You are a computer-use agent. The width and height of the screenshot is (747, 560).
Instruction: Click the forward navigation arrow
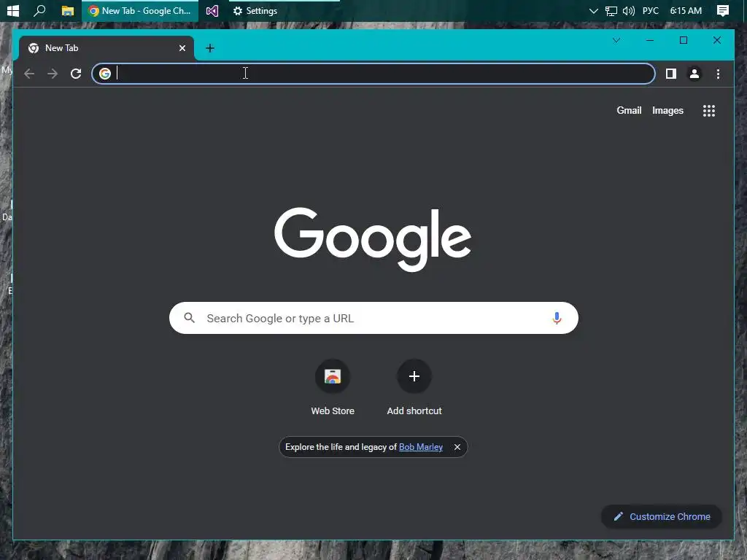[x=53, y=74]
